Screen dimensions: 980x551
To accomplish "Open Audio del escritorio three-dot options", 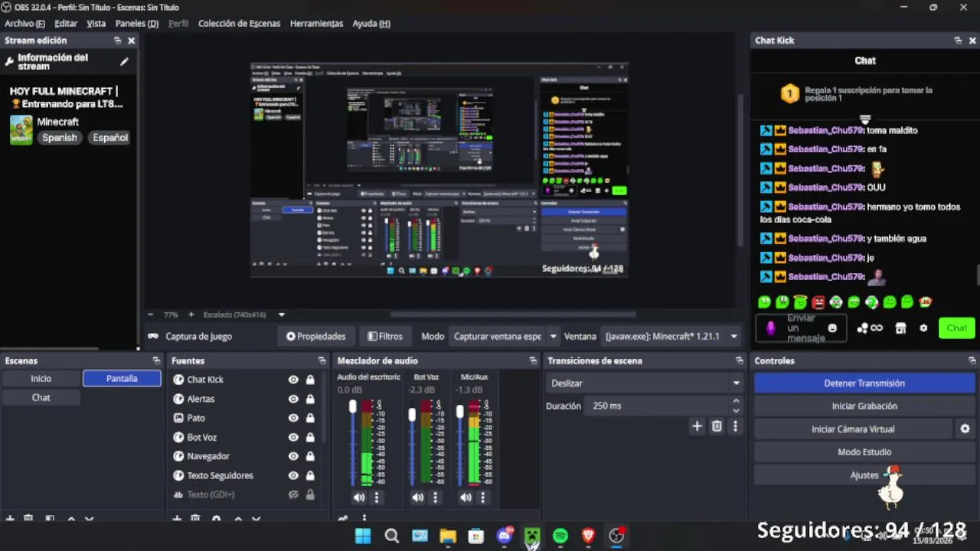I will (376, 497).
